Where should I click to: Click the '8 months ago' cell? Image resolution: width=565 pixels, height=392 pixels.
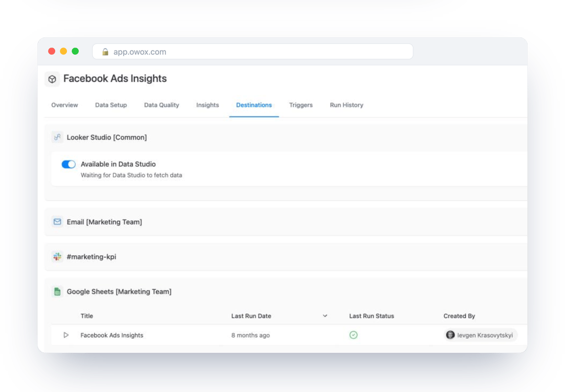[250, 335]
